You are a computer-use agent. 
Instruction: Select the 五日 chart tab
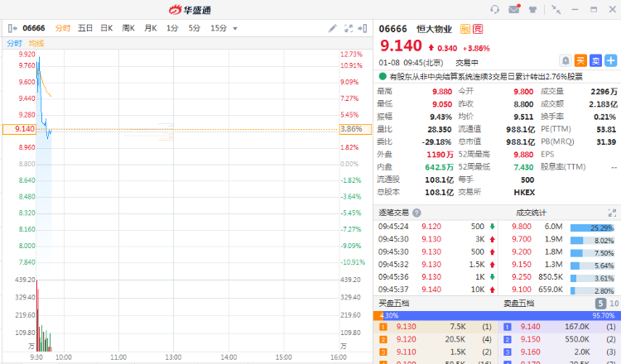click(85, 28)
